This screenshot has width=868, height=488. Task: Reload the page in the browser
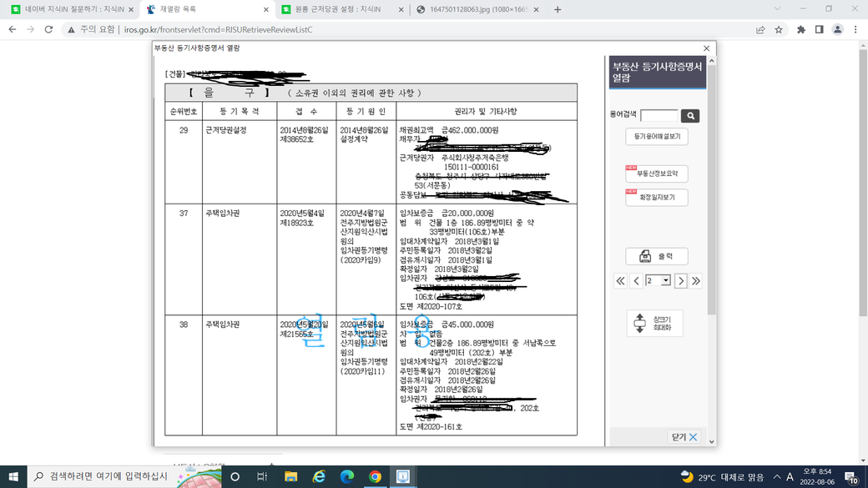click(x=48, y=29)
